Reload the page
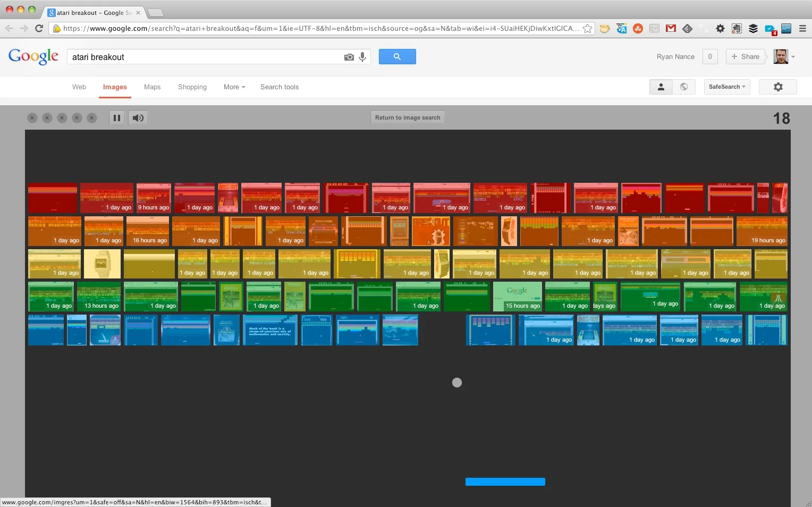 [39, 29]
